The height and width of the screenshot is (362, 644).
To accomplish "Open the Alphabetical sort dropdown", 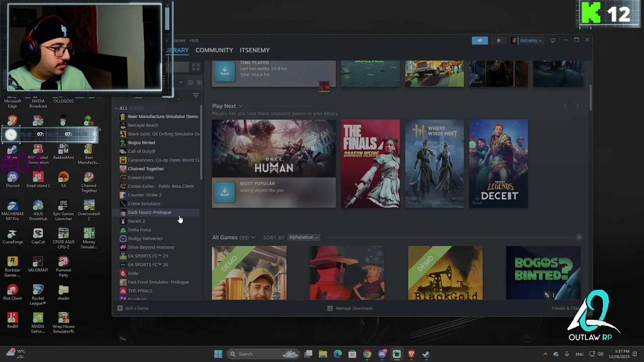I will point(304,237).
